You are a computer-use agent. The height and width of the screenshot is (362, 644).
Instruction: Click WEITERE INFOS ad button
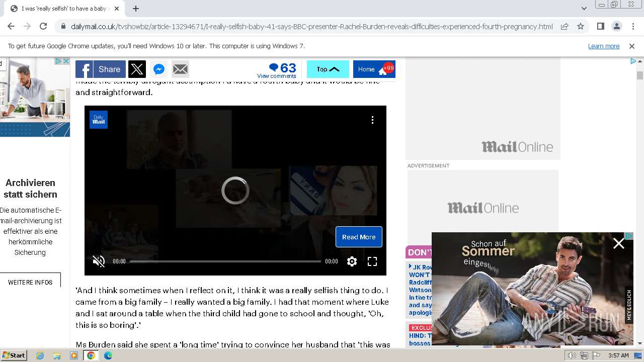[x=30, y=282]
